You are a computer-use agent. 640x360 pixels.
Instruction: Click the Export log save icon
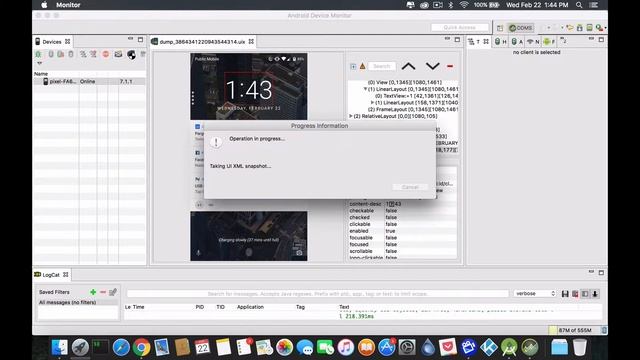pos(565,294)
